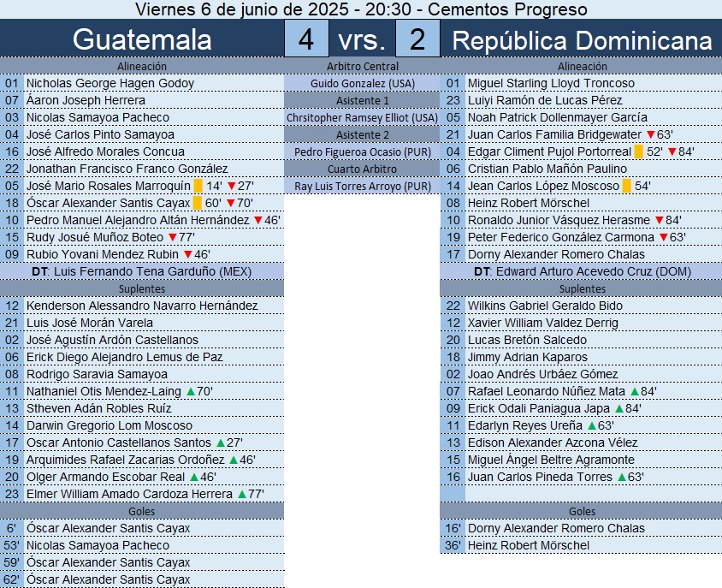Click the 36' goal entry for Heinz Robert Mörschel
This screenshot has width=722, height=588.
(528, 545)
